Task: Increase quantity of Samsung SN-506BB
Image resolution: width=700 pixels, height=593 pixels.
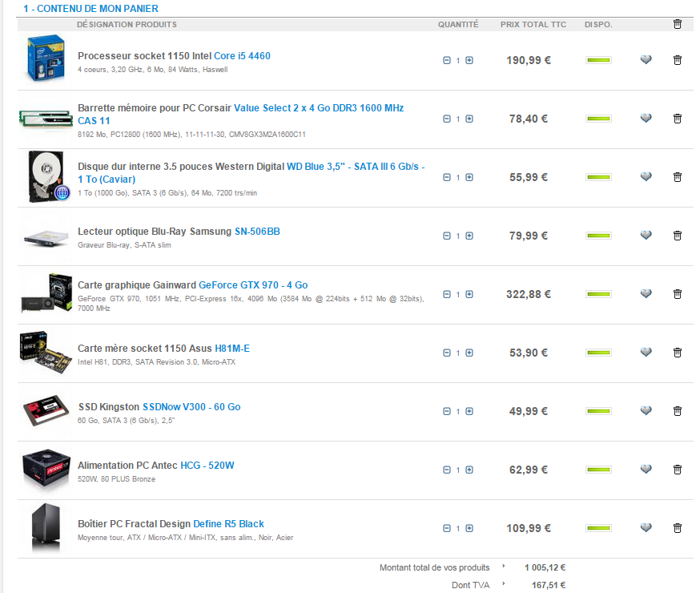Action: click(469, 236)
